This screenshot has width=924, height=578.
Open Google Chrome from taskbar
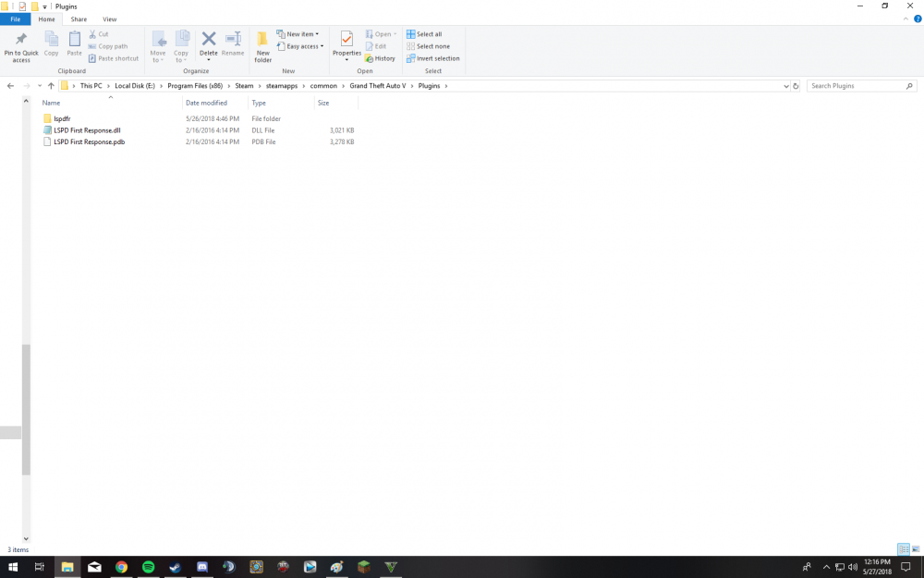pyautogui.click(x=121, y=567)
